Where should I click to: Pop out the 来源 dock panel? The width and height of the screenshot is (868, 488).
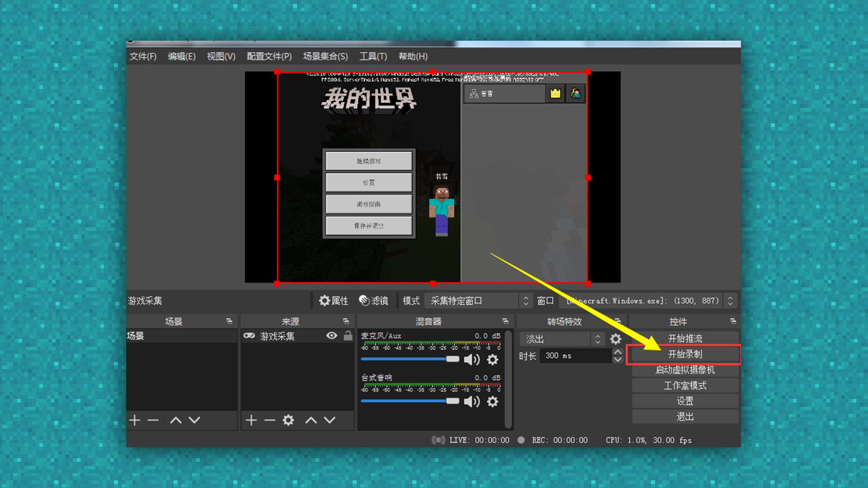[346, 321]
